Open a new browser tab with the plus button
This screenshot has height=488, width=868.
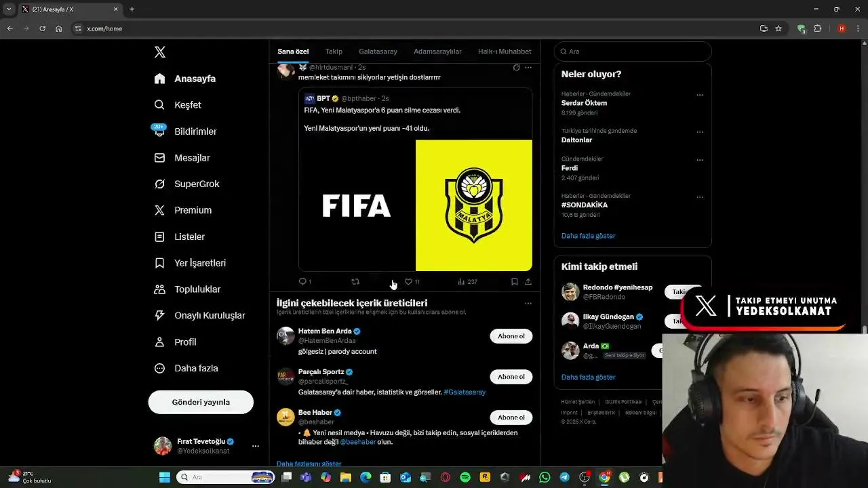[132, 9]
